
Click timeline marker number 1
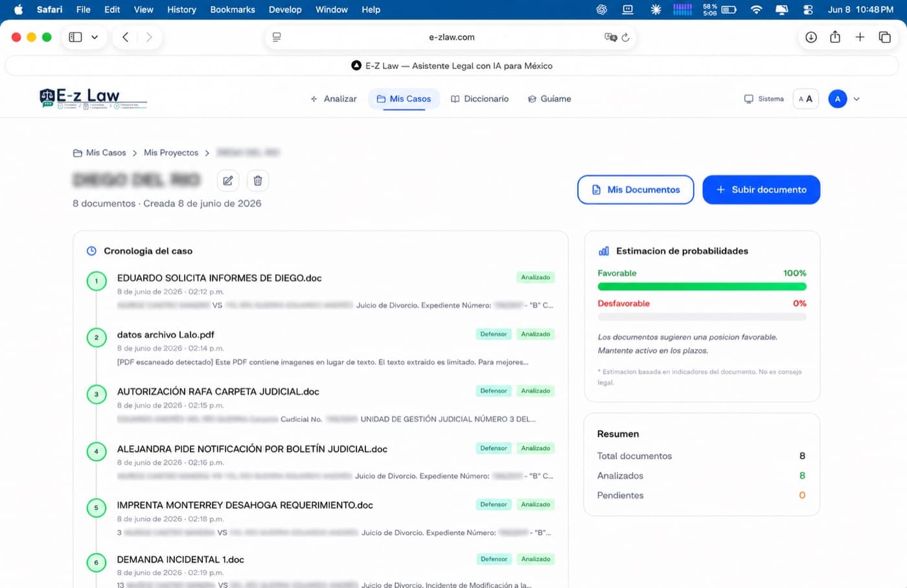click(97, 281)
